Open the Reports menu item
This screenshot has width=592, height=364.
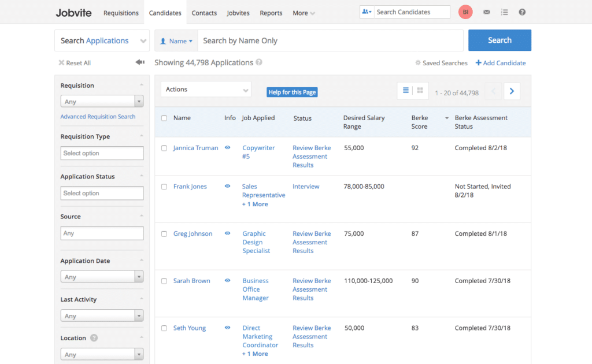tap(271, 13)
